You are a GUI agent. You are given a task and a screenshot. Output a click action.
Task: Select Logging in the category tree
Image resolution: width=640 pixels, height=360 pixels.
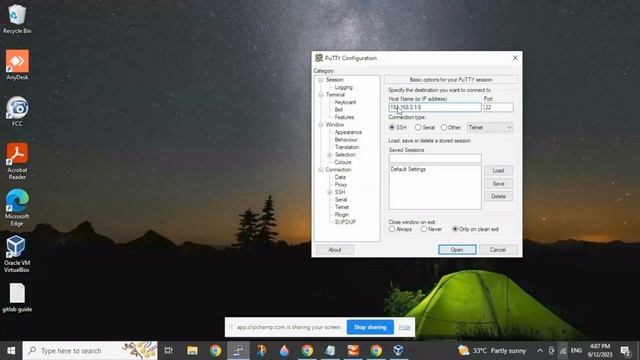(x=343, y=87)
